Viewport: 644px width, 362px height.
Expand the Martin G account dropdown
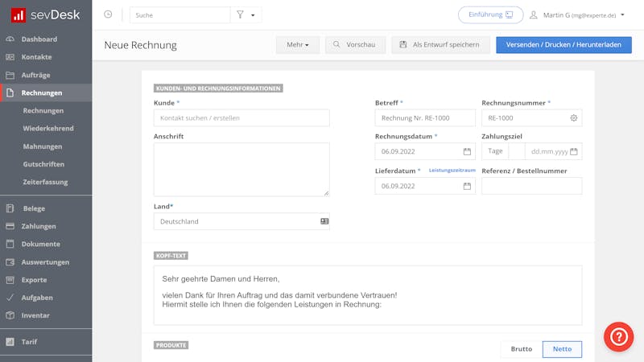tap(622, 14)
